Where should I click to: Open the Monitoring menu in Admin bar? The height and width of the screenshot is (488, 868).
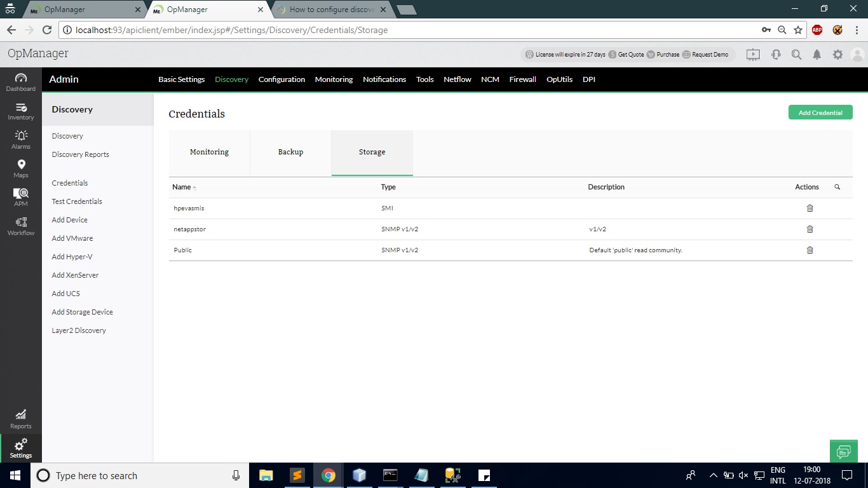(x=334, y=79)
